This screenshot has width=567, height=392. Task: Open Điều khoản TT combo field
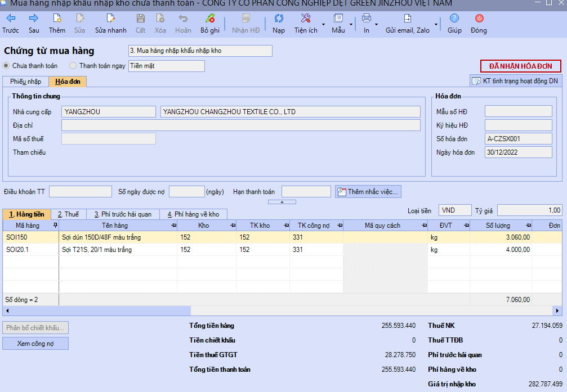pyautogui.click(x=81, y=191)
